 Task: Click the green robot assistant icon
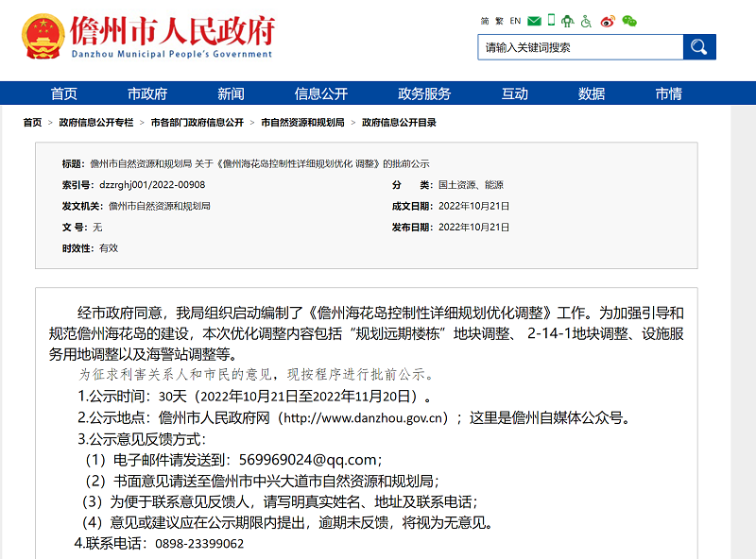click(568, 21)
